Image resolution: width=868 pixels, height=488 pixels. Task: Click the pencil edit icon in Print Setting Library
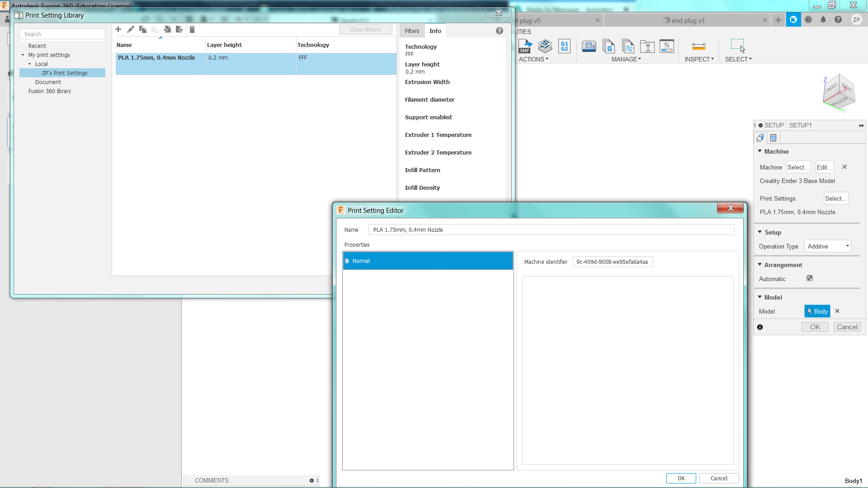click(x=131, y=29)
